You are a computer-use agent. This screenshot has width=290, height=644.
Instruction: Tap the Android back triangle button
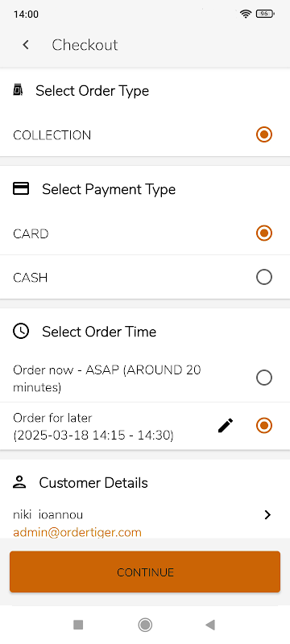pyautogui.click(x=210, y=625)
